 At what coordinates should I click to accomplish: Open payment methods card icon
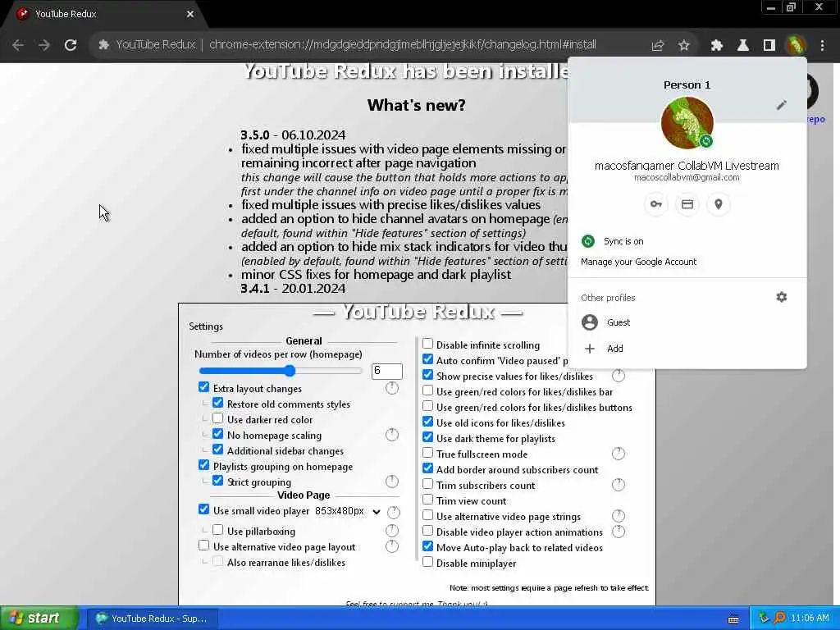pos(687,204)
